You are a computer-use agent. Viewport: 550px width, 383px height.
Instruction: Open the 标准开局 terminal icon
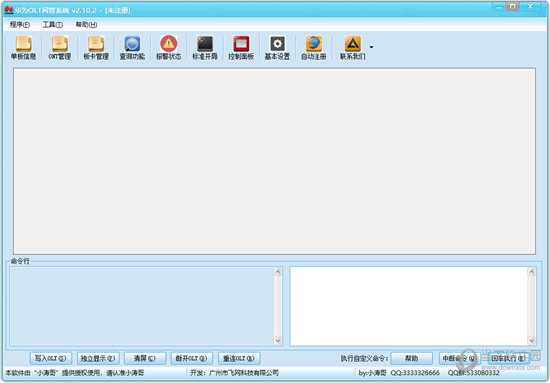205,48
